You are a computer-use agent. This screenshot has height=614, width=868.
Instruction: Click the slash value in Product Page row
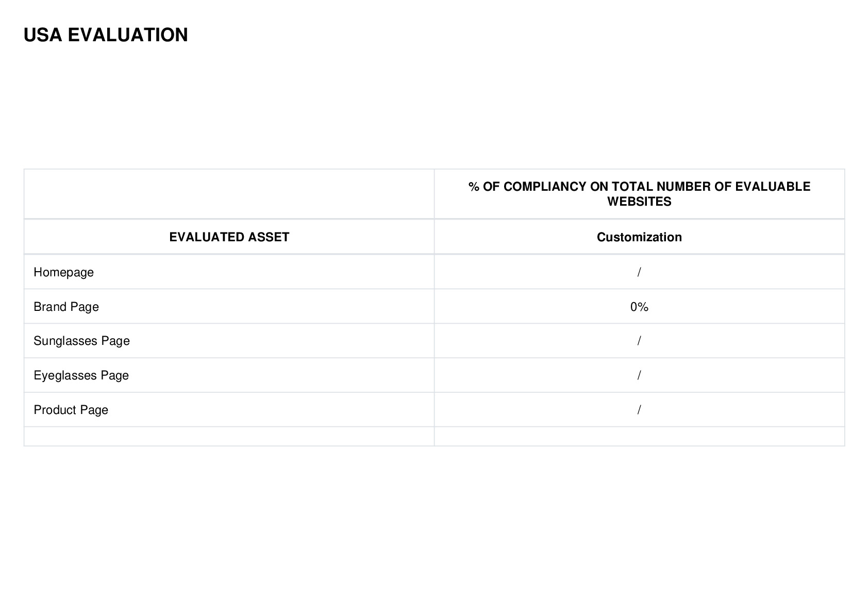tap(639, 410)
